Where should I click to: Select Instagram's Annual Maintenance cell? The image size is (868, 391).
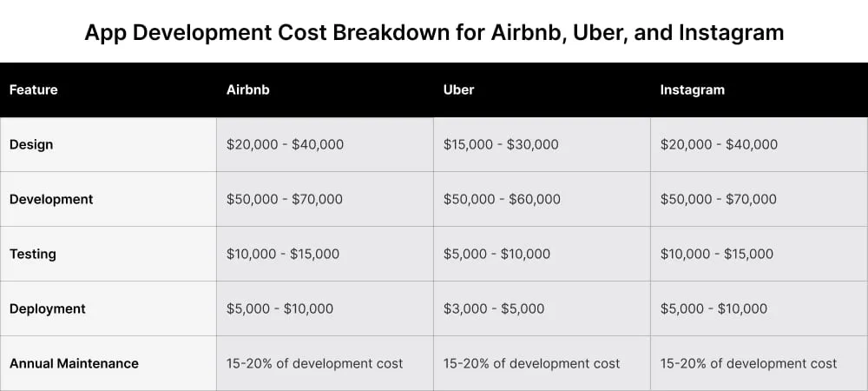coord(749,363)
